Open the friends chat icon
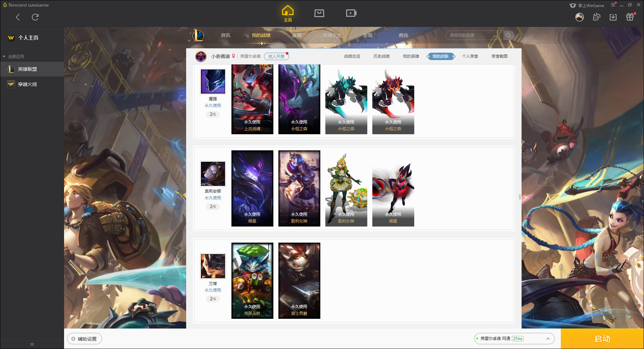 point(596,17)
